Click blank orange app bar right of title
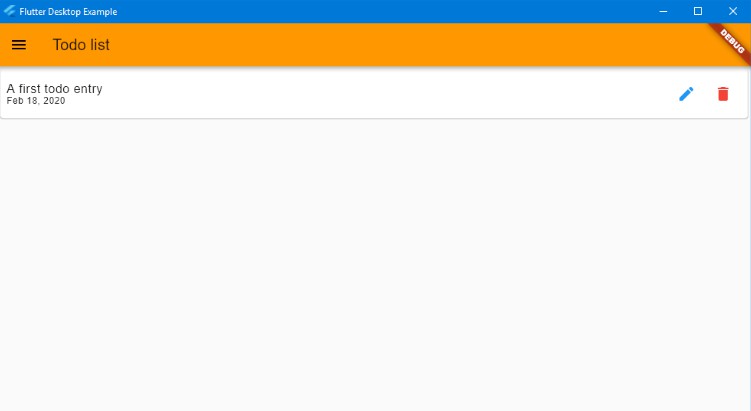Image resolution: width=751 pixels, height=411 pixels. [x=407, y=45]
